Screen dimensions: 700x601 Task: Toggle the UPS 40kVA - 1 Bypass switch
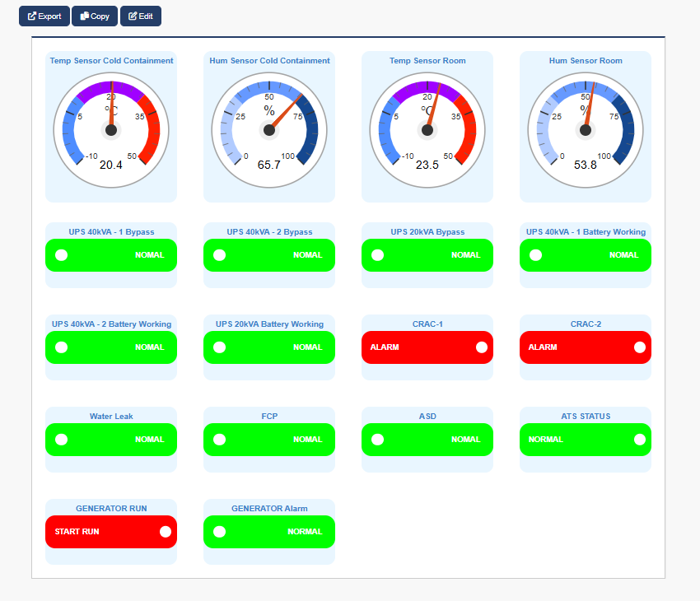point(111,255)
